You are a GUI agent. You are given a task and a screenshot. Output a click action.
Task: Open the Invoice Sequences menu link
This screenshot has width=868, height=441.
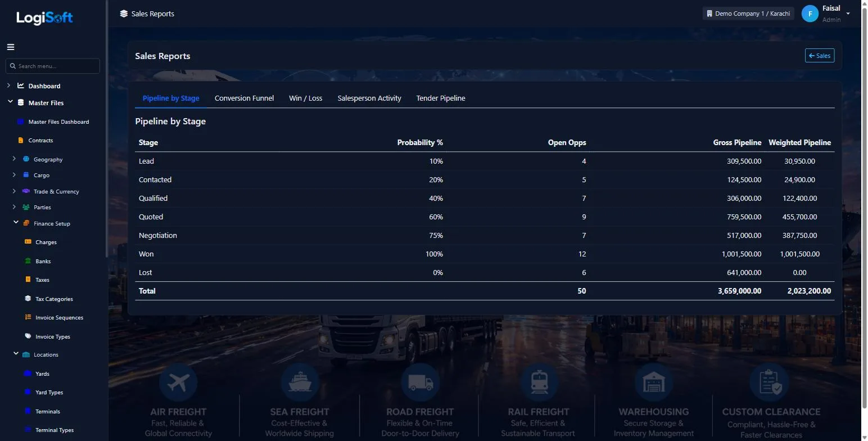click(59, 317)
